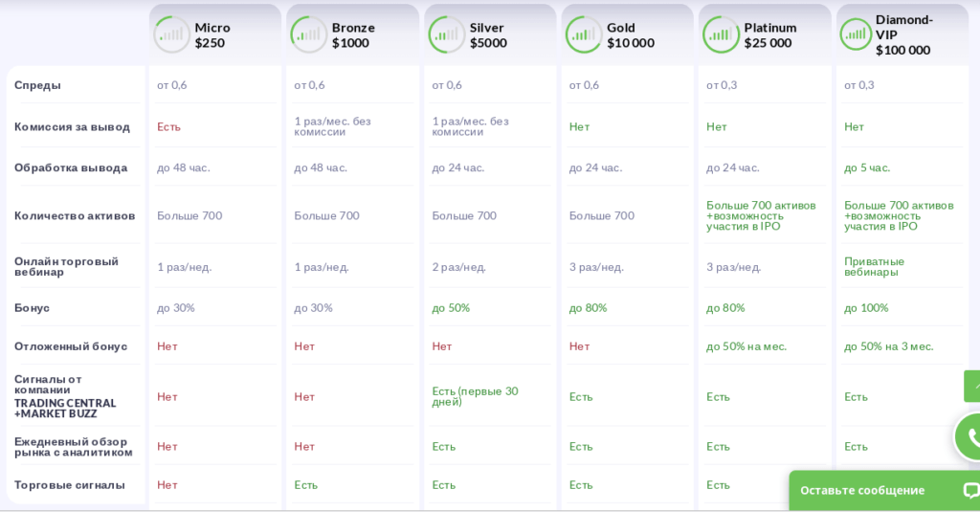Click the Platinum account signal-bars icon
The height and width of the screenshot is (512, 980).
tap(722, 34)
